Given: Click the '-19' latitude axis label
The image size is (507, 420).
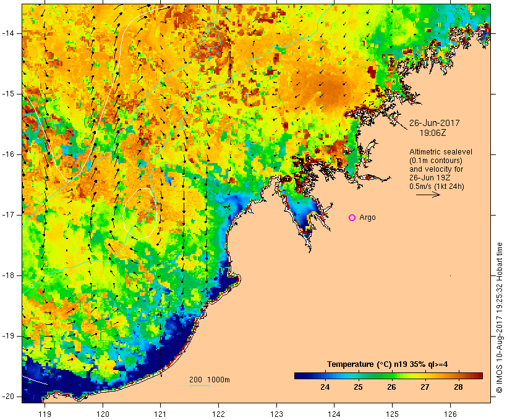Looking at the screenshot, I should click(7, 337).
